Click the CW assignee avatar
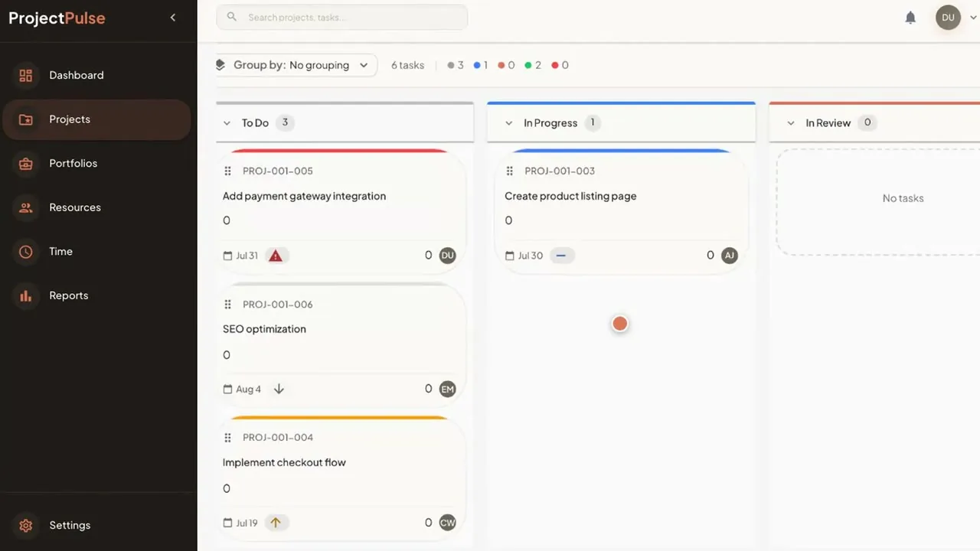 [448, 523]
